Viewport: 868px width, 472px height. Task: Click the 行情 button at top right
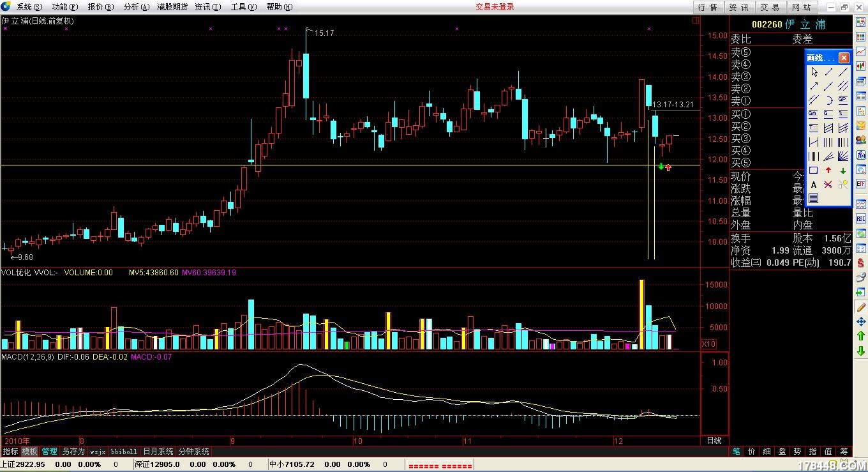coord(708,7)
